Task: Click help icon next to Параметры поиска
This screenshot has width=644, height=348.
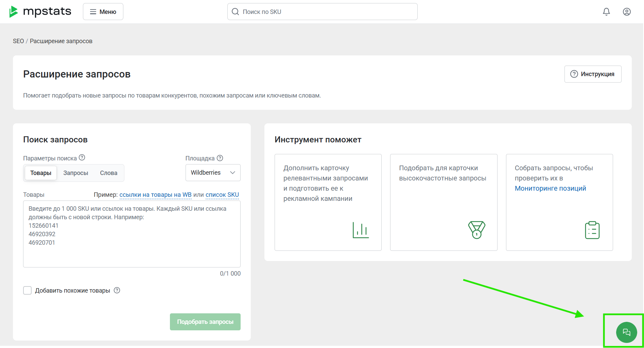Action: pyautogui.click(x=82, y=158)
